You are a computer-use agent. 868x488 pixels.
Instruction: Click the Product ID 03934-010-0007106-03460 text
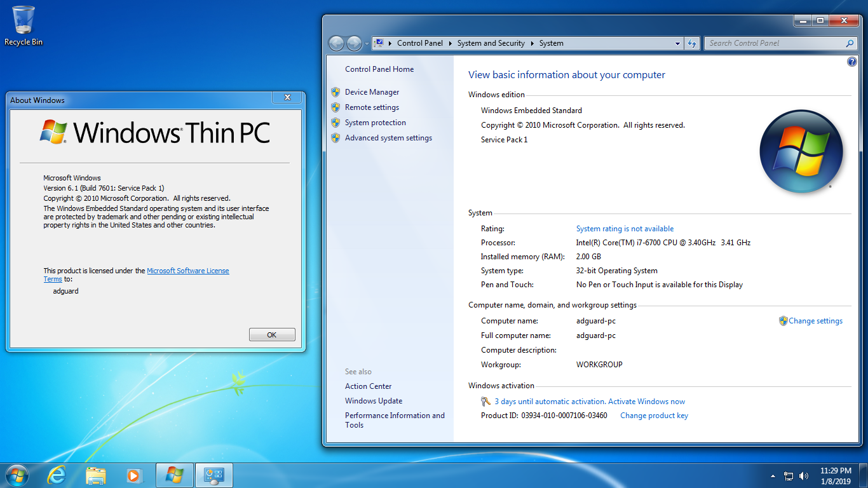(544, 416)
